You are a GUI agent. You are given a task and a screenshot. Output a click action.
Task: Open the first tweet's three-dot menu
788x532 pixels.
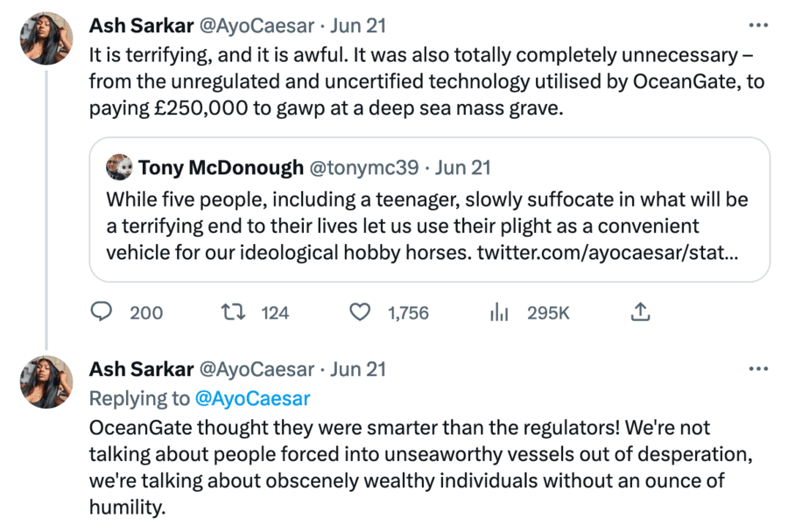(x=758, y=25)
